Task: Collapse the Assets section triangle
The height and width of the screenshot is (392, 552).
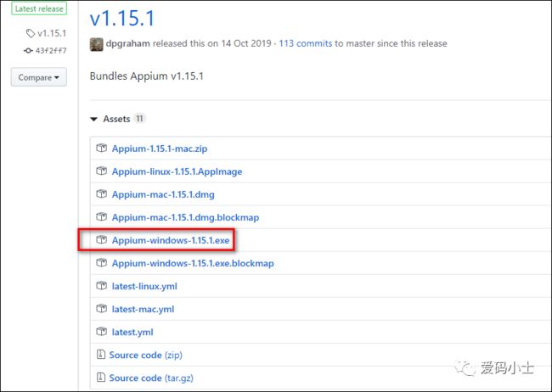Action: [93, 120]
